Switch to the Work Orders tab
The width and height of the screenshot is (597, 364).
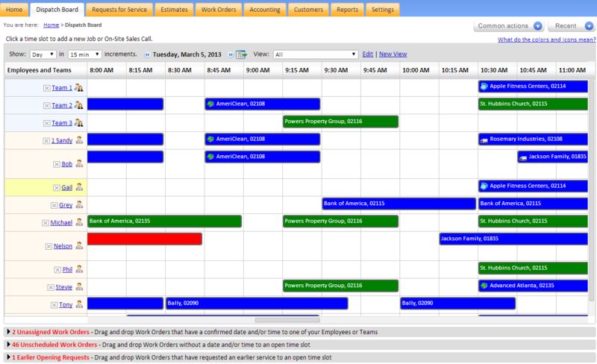(x=219, y=10)
